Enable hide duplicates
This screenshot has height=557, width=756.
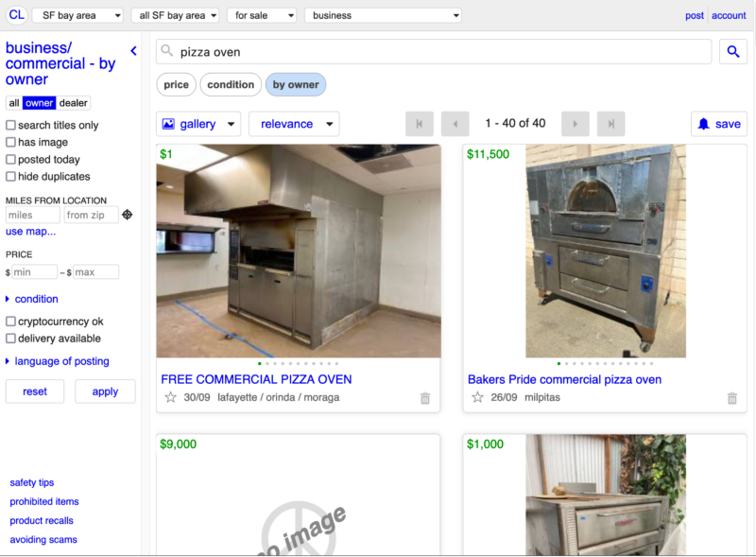[10, 177]
